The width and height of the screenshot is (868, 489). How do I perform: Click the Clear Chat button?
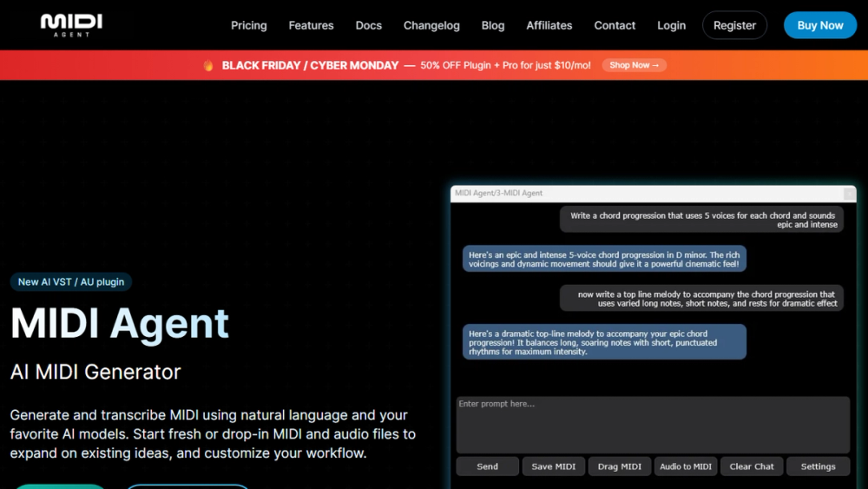(x=751, y=466)
